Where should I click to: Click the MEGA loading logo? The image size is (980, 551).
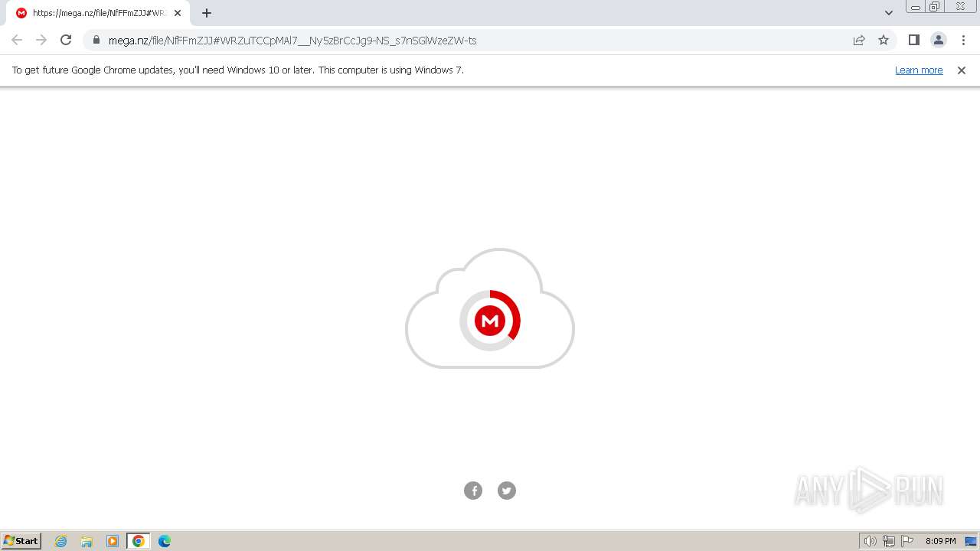(x=490, y=321)
